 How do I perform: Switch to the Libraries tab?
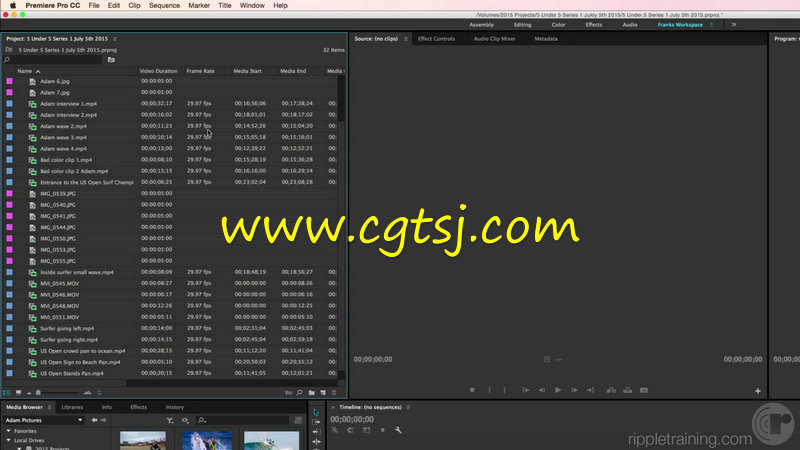tap(72, 407)
